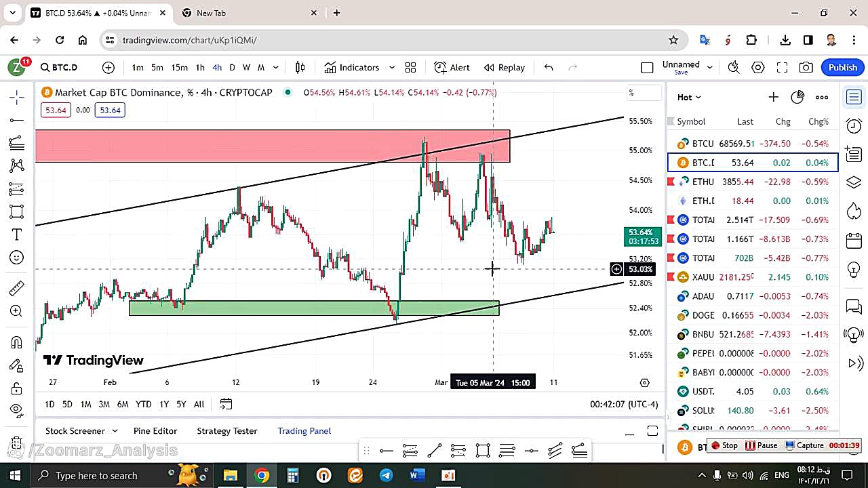The width and height of the screenshot is (868, 488).
Task: Expand the favorite indicators dropdown arrow
Action: 391,67
